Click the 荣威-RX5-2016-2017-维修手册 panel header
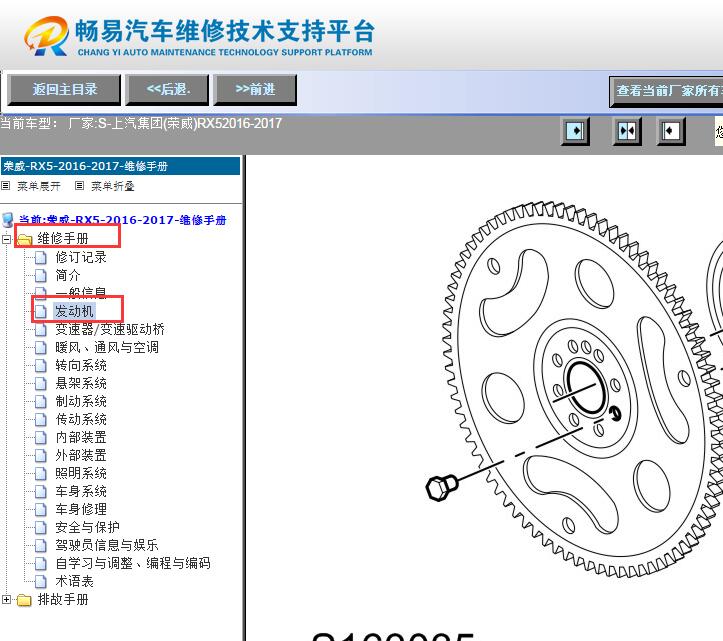 tap(120, 166)
